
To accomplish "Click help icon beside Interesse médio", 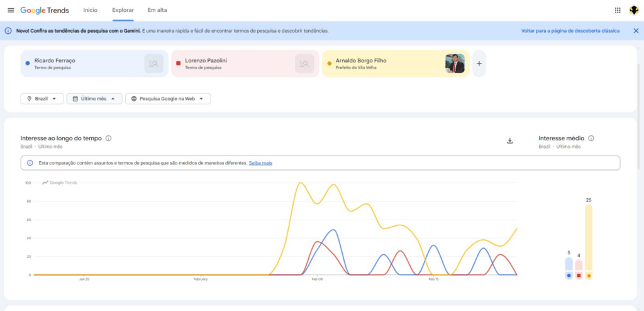I will (x=591, y=139).
